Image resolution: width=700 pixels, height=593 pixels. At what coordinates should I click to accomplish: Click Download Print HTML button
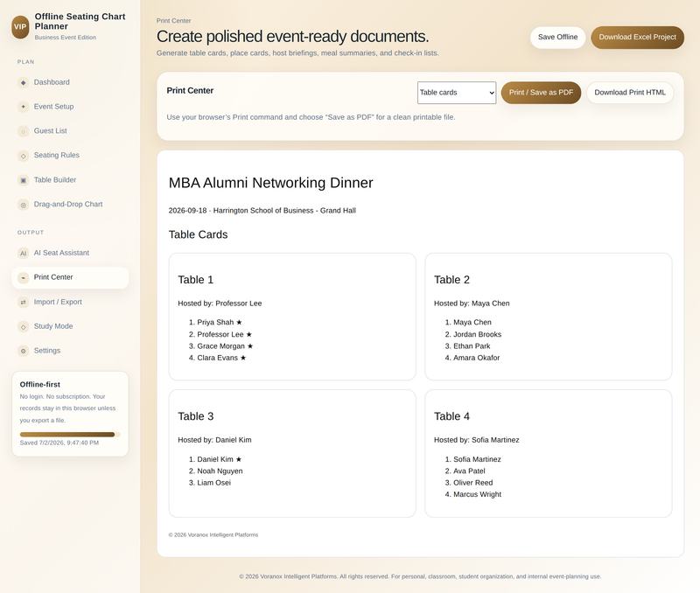pyautogui.click(x=630, y=93)
